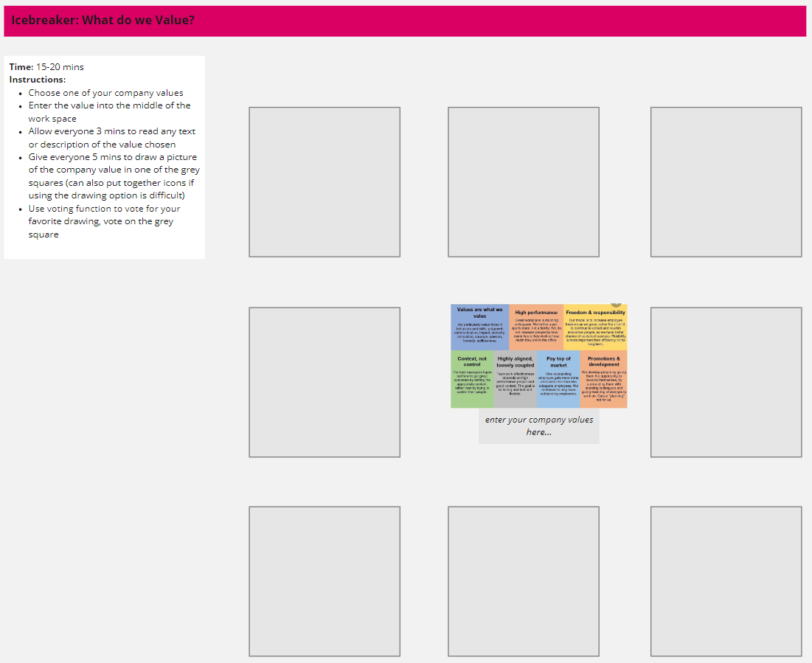Click the yellow "Freedom & responsibility" card
The width and height of the screenshot is (812, 663).
click(x=595, y=327)
